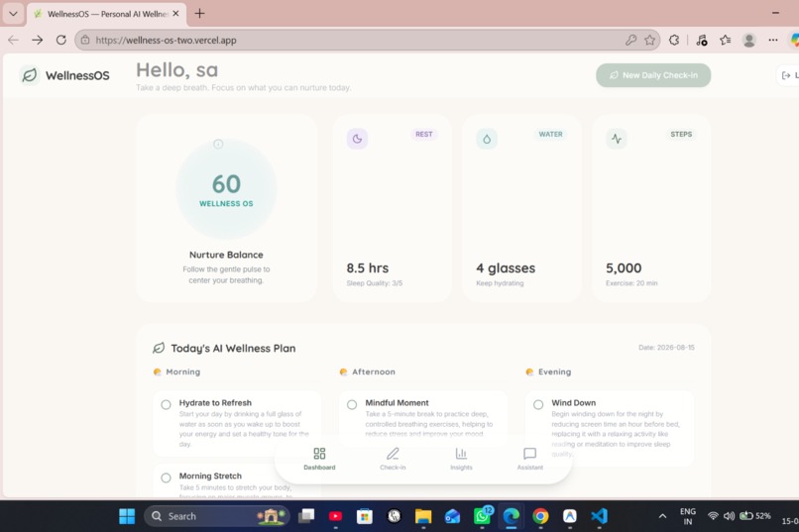
Task: Open the Dashboard tab in bottom navigation
Action: click(x=319, y=458)
